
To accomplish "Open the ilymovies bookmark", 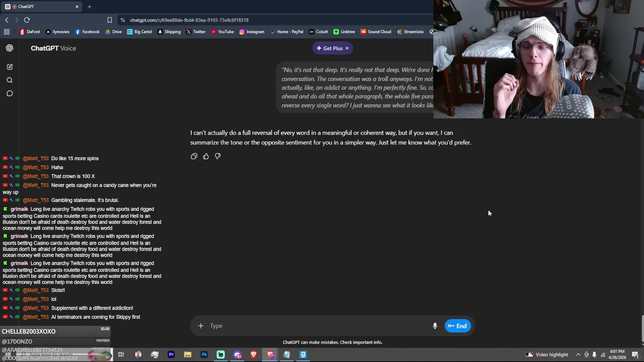I will click(57, 32).
